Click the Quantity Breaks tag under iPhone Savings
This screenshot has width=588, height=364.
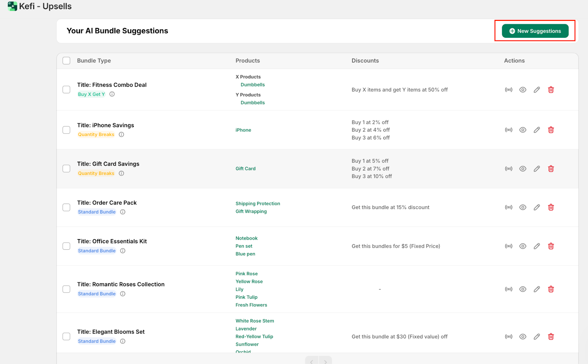tap(96, 134)
